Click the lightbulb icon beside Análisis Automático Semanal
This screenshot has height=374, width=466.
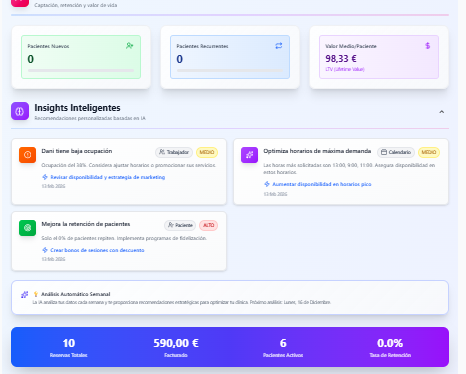[36, 294]
